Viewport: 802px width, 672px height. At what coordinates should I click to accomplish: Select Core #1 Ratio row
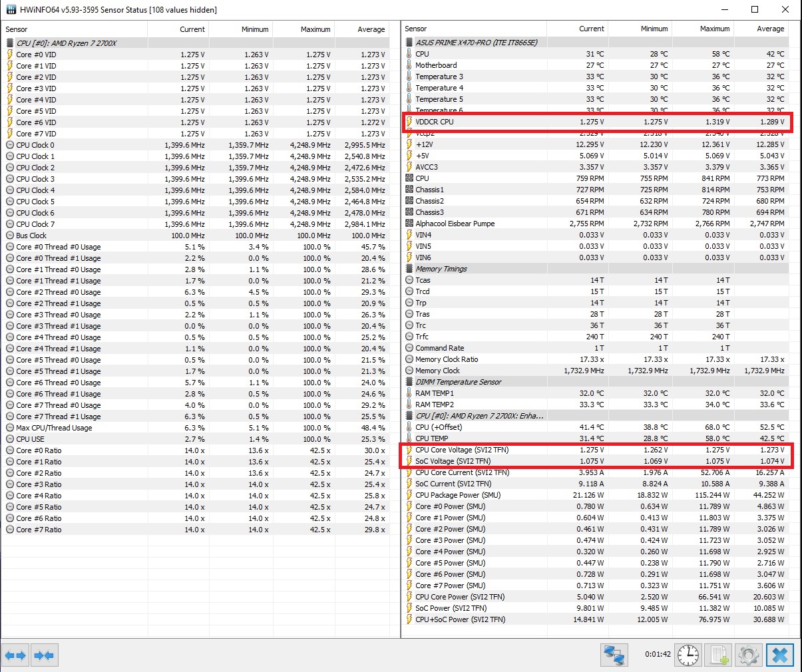[x=196, y=462]
